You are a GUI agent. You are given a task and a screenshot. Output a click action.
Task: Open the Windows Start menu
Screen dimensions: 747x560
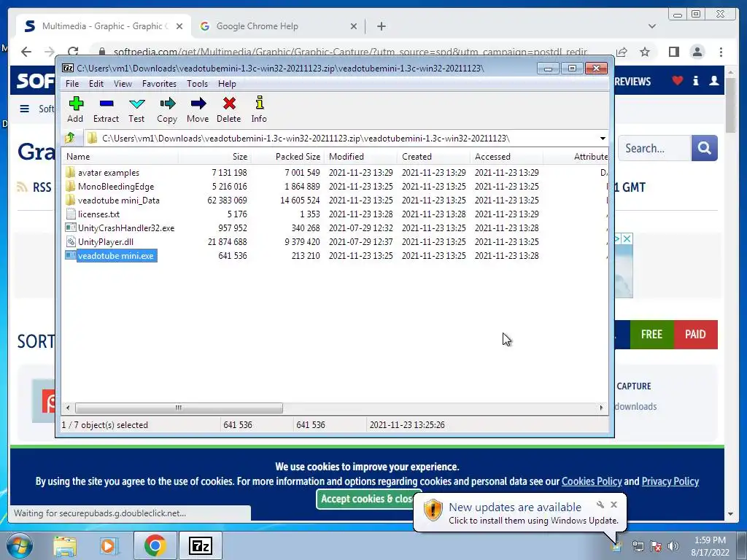coord(19,545)
